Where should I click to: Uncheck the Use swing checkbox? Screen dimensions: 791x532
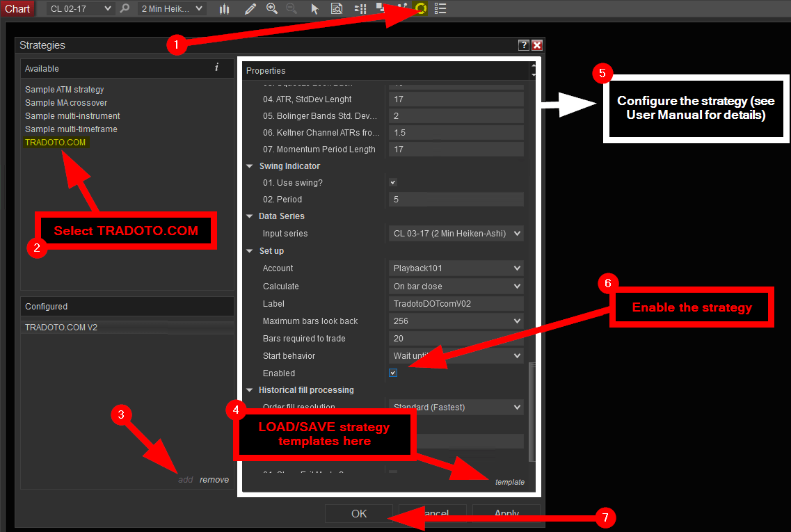393,183
